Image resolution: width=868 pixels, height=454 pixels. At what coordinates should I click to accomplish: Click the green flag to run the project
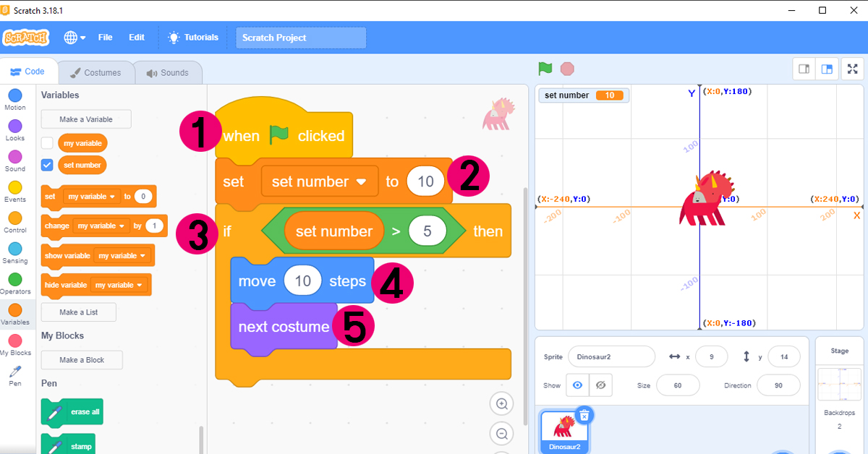pyautogui.click(x=545, y=69)
